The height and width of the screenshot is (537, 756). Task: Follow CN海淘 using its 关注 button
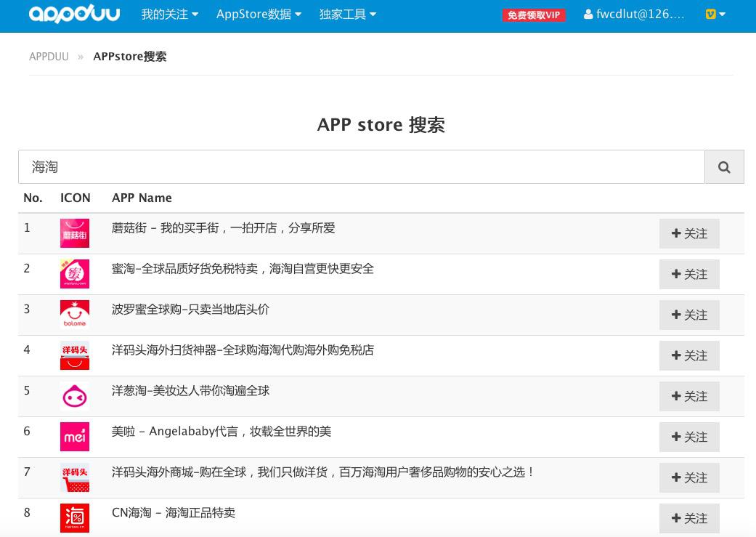click(688, 518)
